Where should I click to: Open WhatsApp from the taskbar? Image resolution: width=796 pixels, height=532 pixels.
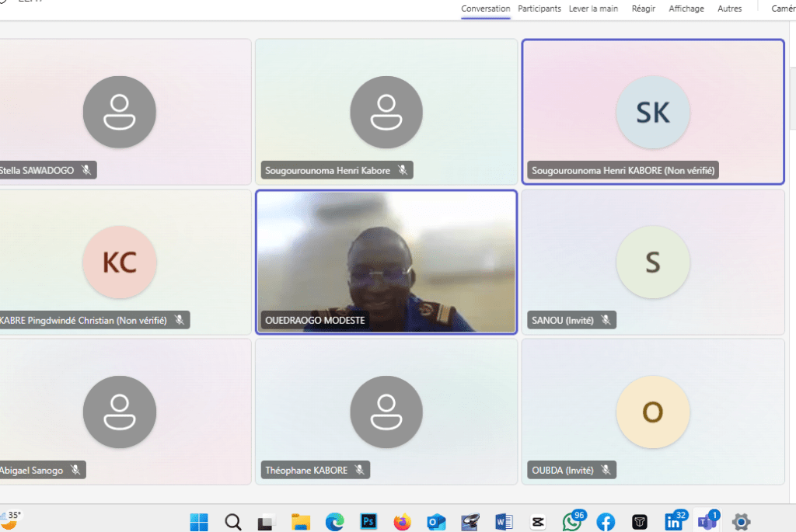[572, 522]
